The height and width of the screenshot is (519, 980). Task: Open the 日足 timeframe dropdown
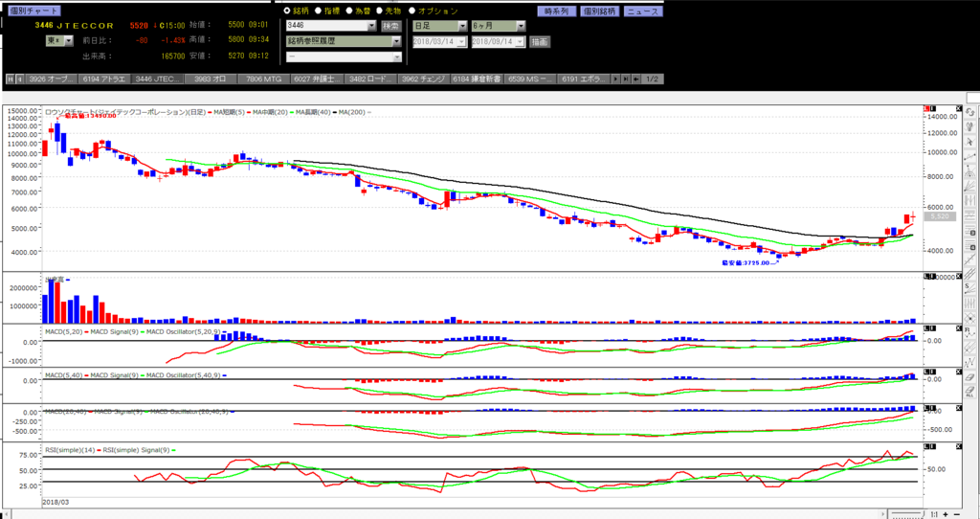click(462, 26)
